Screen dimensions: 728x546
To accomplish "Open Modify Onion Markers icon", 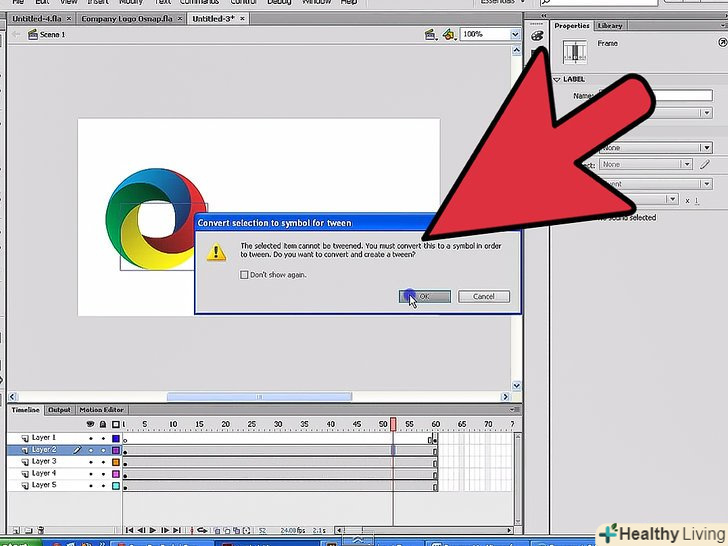I will [247, 530].
